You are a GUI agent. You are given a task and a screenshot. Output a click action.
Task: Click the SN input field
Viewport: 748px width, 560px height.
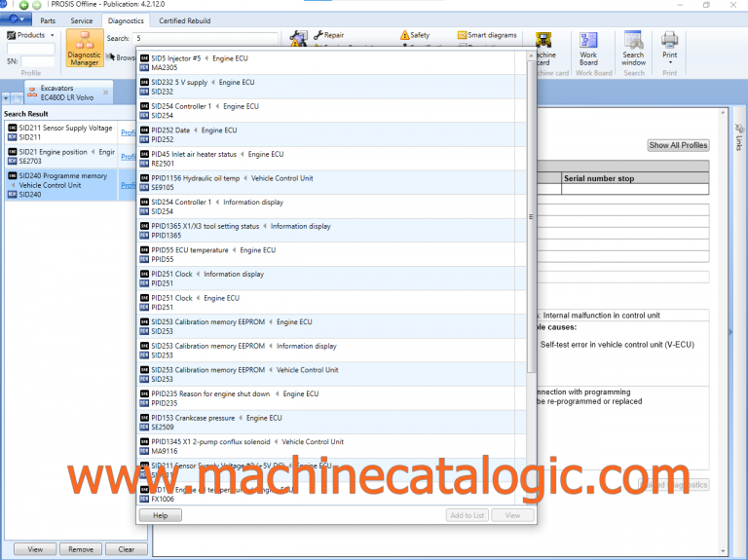[38, 61]
